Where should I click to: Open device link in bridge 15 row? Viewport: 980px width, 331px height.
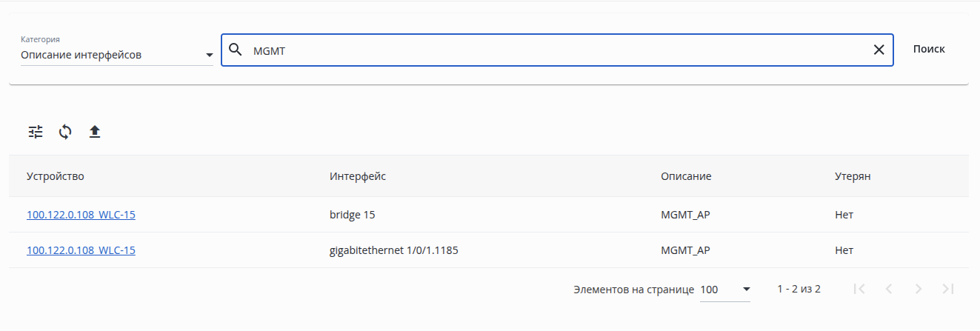pos(81,215)
